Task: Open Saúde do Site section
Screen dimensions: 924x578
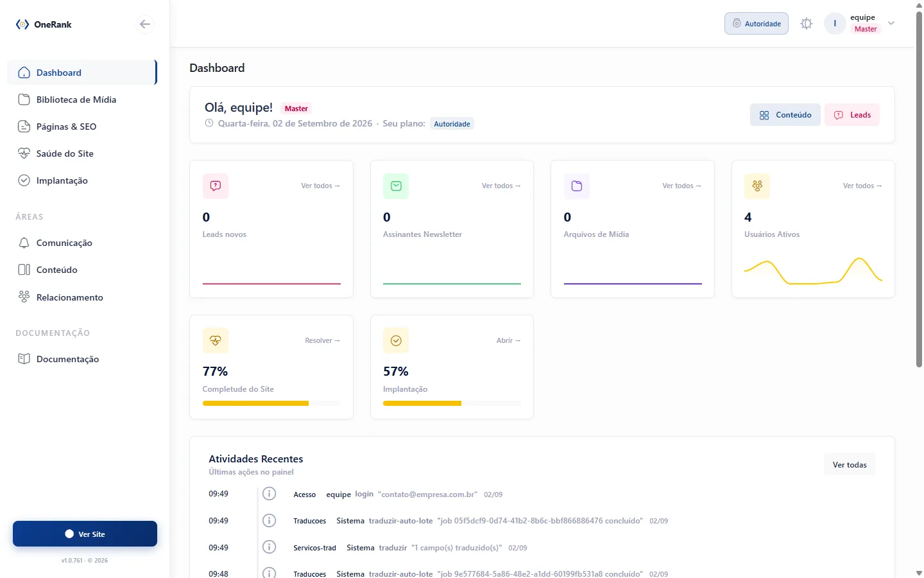Action: pyautogui.click(x=82, y=153)
